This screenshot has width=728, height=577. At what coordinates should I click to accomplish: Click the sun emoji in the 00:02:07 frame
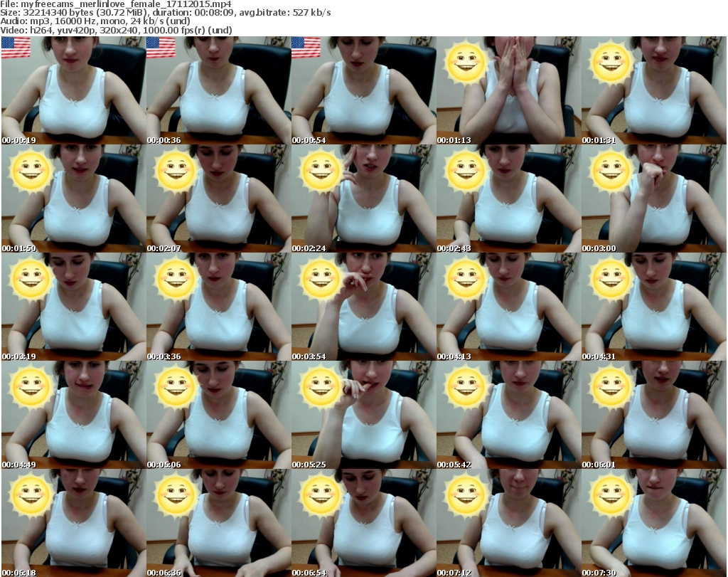pyautogui.click(x=176, y=171)
